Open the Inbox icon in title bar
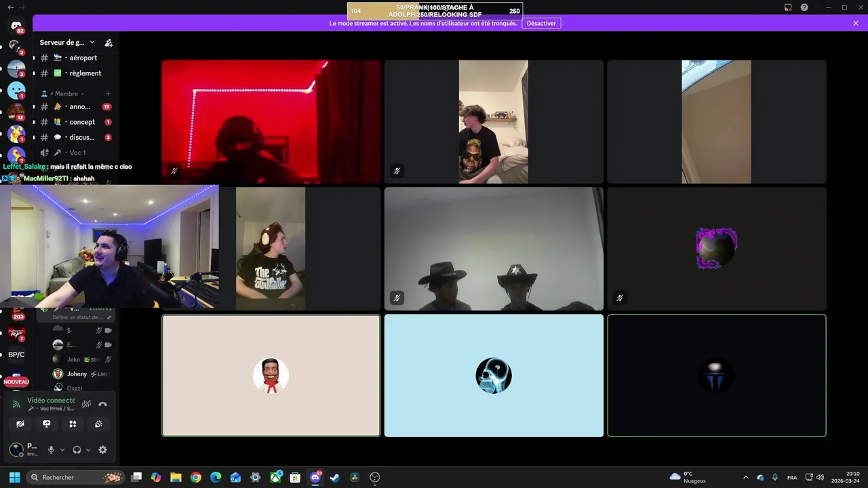Image resolution: width=868 pixels, height=488 pixels. 788,7
